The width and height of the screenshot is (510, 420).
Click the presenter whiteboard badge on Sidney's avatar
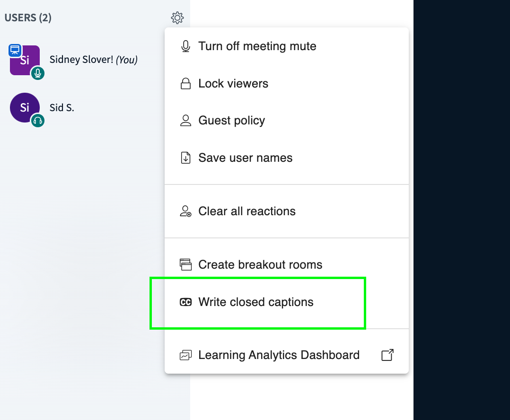click(16, 50)
